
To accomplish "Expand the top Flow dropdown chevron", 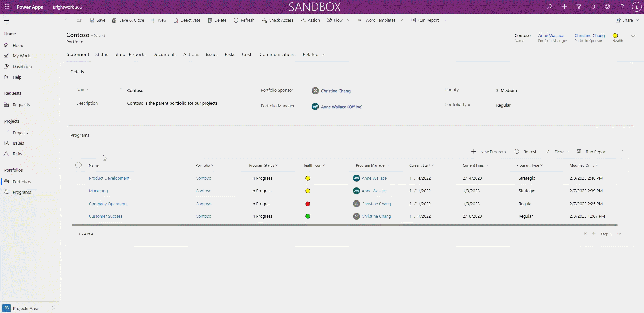I will tap(349, 20).
